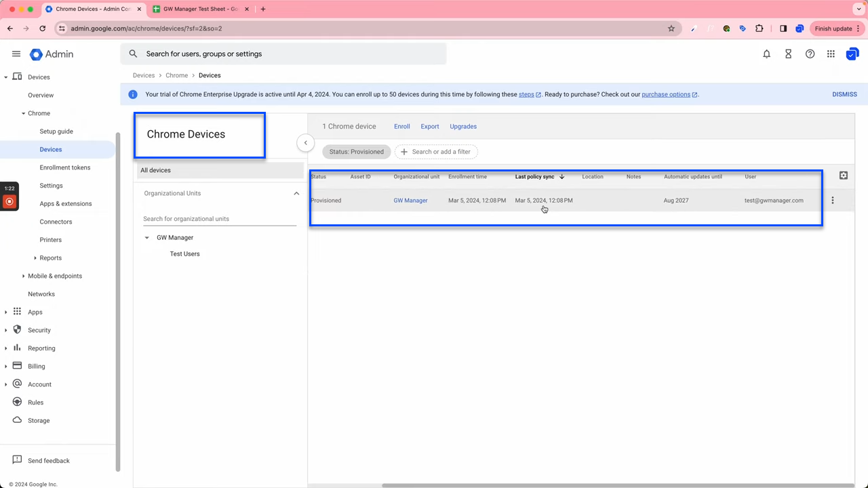Expand the Reports submenu arrow
Viewport: 868px width, 488px height.
pos(35,258)
